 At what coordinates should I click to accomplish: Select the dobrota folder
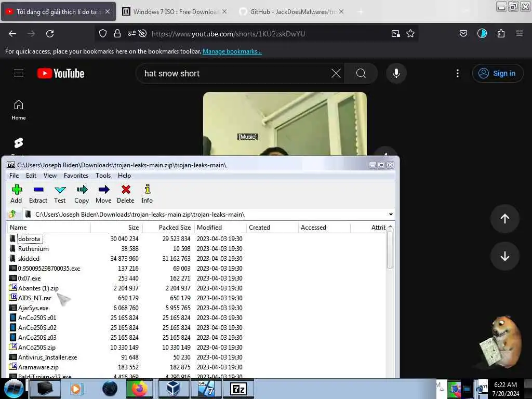[x=29, y=239]
